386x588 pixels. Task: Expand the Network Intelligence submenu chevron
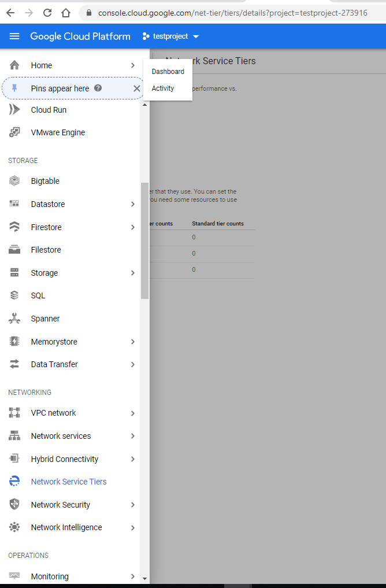tap(133, 528)
